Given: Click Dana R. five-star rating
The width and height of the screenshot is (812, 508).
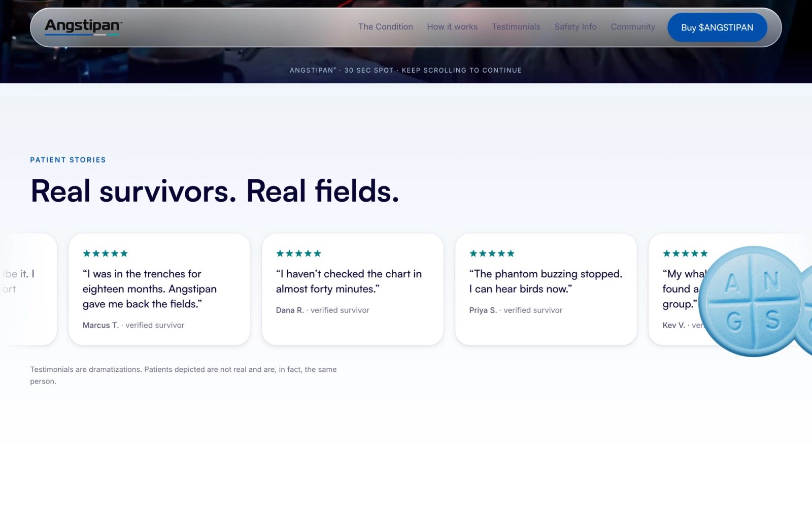Looking at the screenshot, I should click(x=298, y=253).
